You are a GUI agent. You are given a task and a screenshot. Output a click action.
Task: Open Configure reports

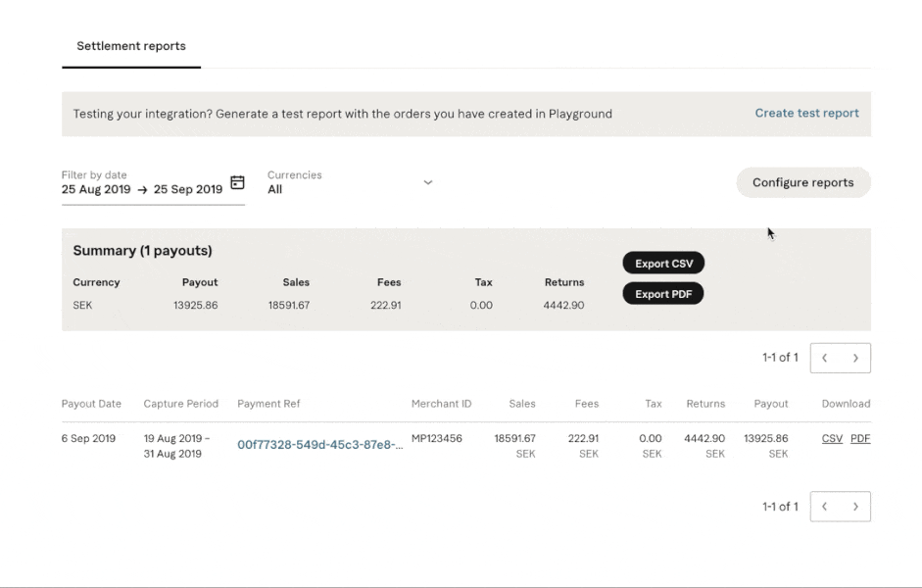(803, 182)
